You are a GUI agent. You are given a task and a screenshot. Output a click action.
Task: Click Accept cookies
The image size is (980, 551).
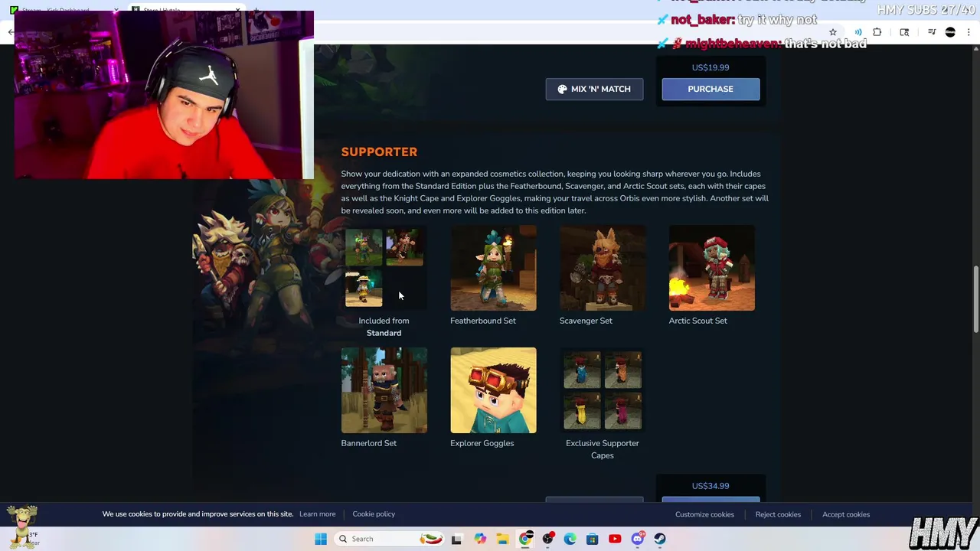point(846,514)
